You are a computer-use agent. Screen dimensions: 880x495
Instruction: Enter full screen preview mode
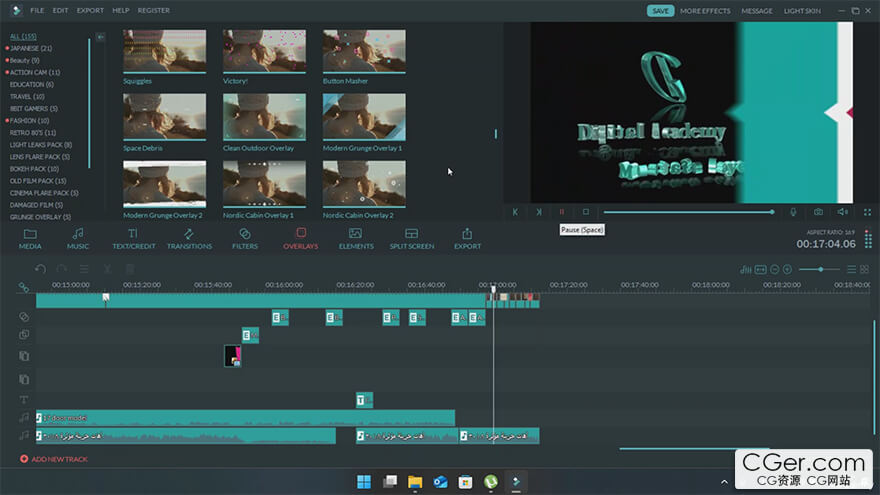click(x=867, y=212)
